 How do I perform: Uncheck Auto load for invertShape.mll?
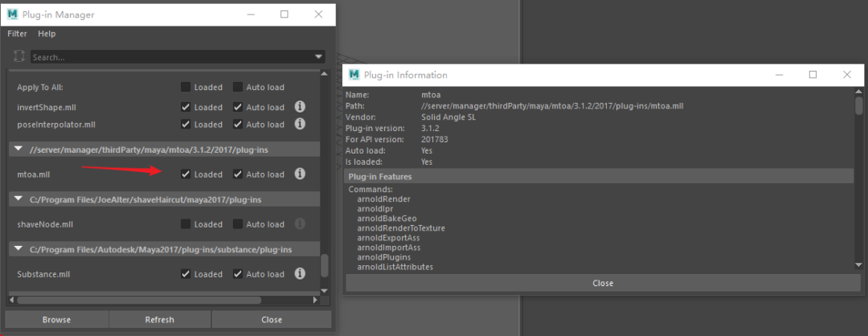click(x=237, y=107)
